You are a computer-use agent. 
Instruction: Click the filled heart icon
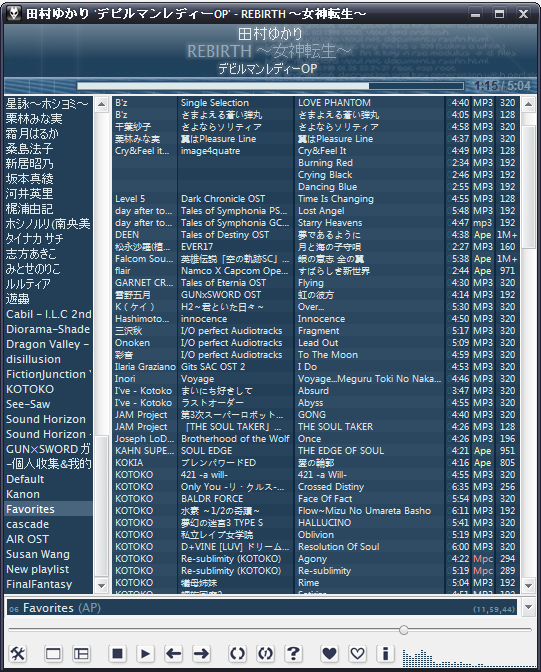(x=329, y=654)
